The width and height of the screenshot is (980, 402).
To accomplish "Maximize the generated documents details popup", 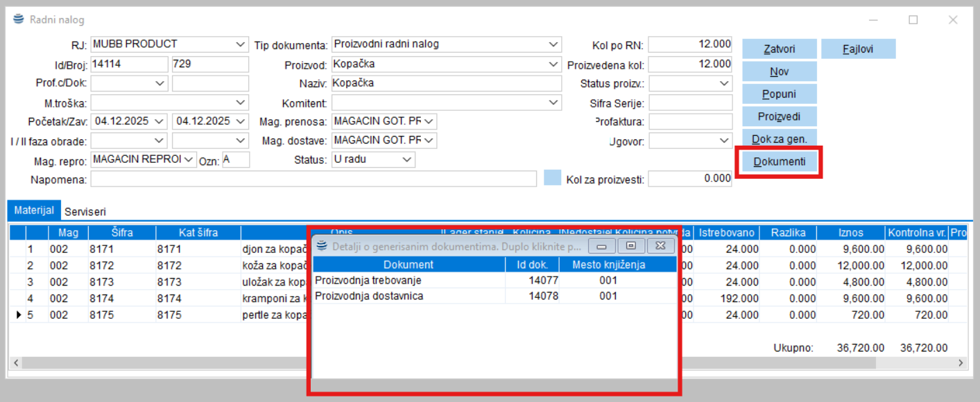I will (x=630, y=245).
